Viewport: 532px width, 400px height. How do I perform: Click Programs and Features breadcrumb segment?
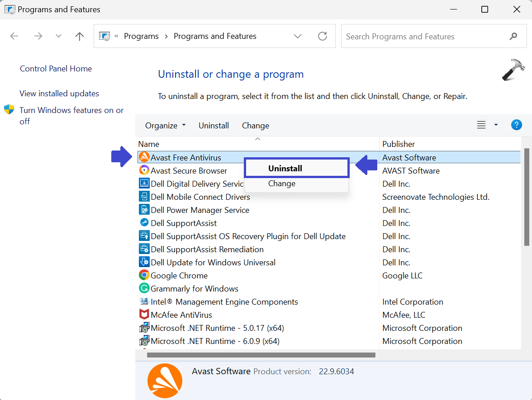[215, 36]
